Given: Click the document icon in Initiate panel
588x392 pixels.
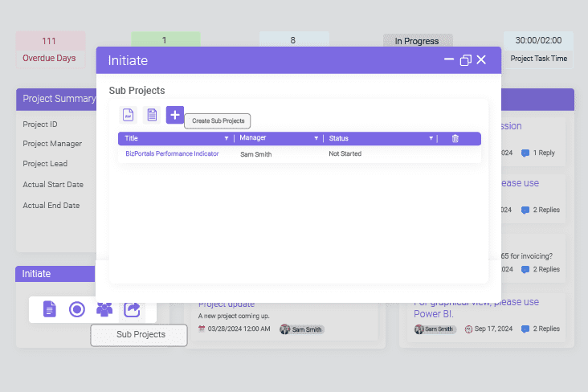Looking at the screenshot, I should [50, 309].
